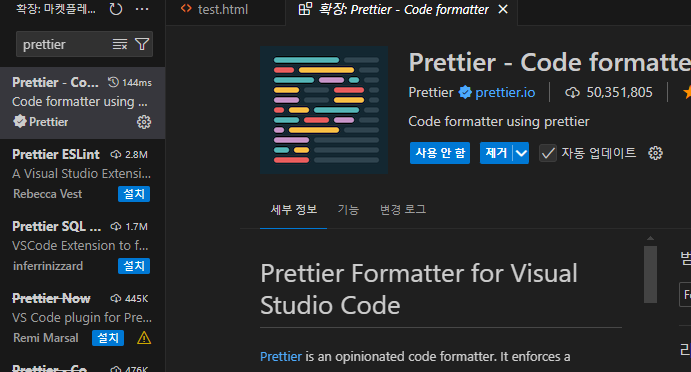Click the Prettier Now download count icon
Viewport: 691px width, 372px height.
click(x=115, y=298)
